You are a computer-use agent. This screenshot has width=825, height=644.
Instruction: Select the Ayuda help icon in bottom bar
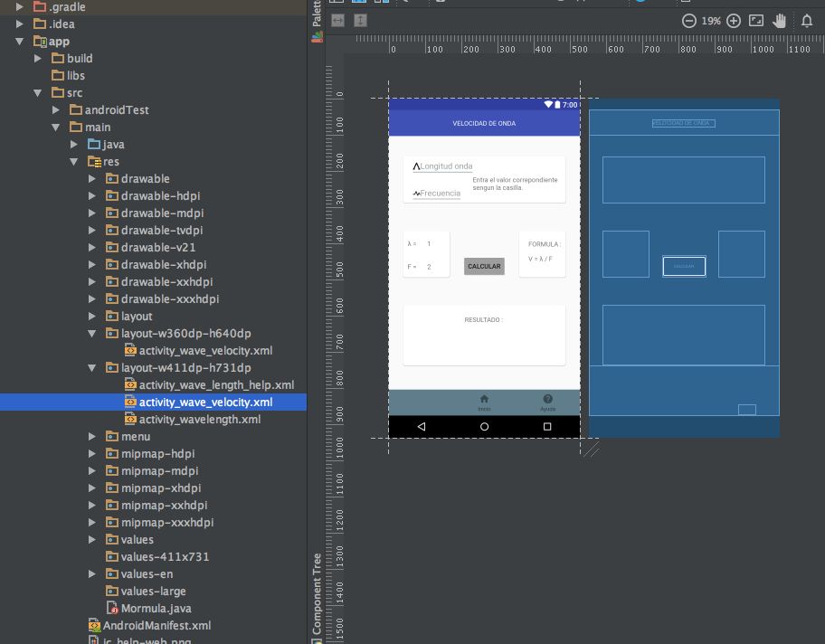click(x=547, y=399)
